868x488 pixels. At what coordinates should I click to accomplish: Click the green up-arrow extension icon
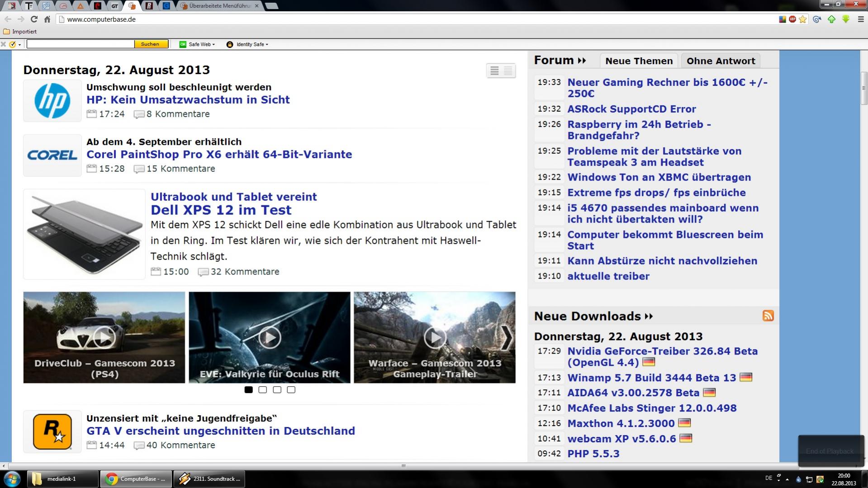(x=831, y=19)
